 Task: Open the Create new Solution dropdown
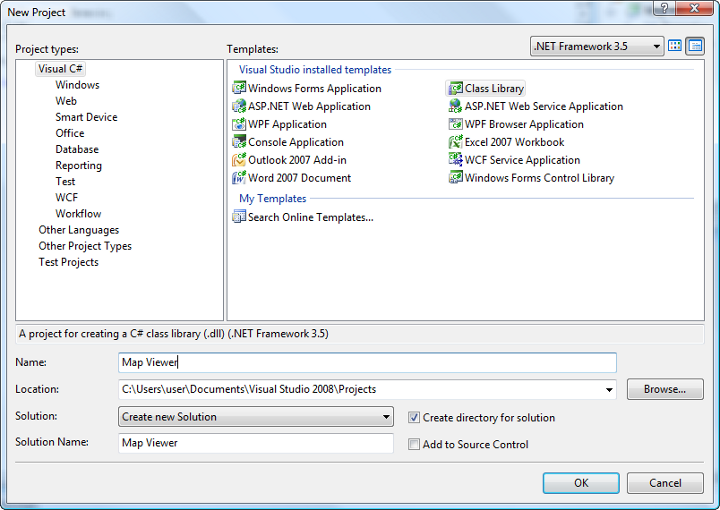point(256,417)
